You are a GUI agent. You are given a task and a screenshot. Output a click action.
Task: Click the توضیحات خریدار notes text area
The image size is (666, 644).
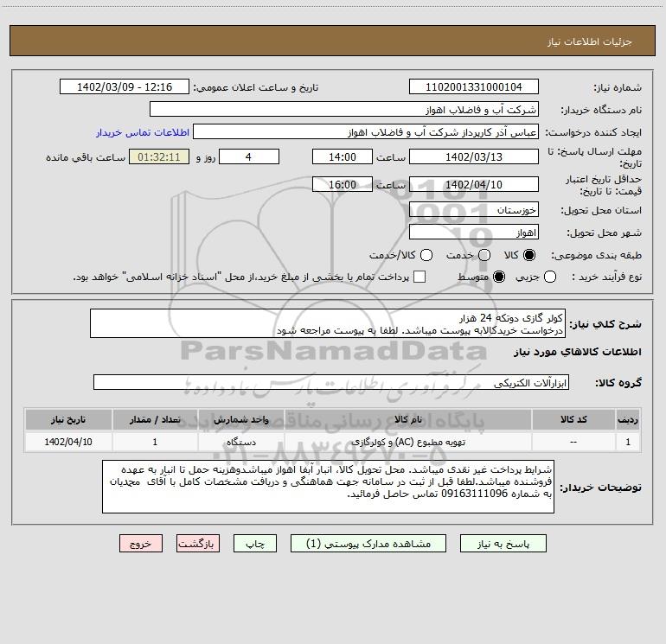[x=328, y=487]
